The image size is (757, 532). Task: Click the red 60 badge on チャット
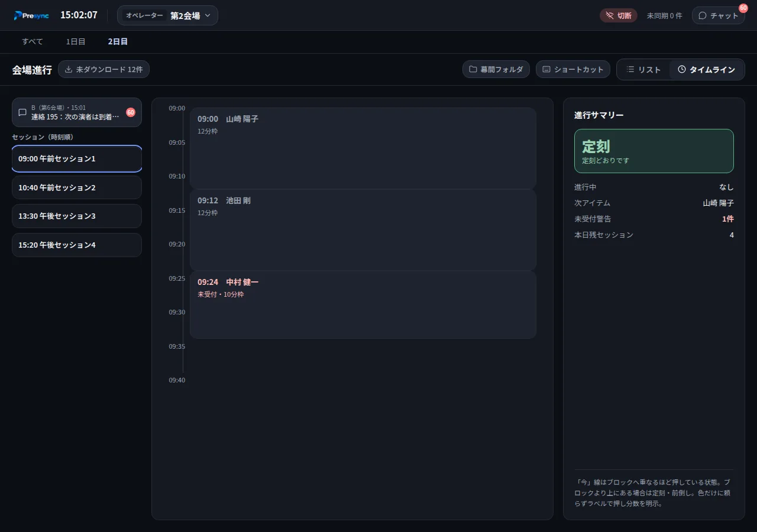tap(743, 8)
